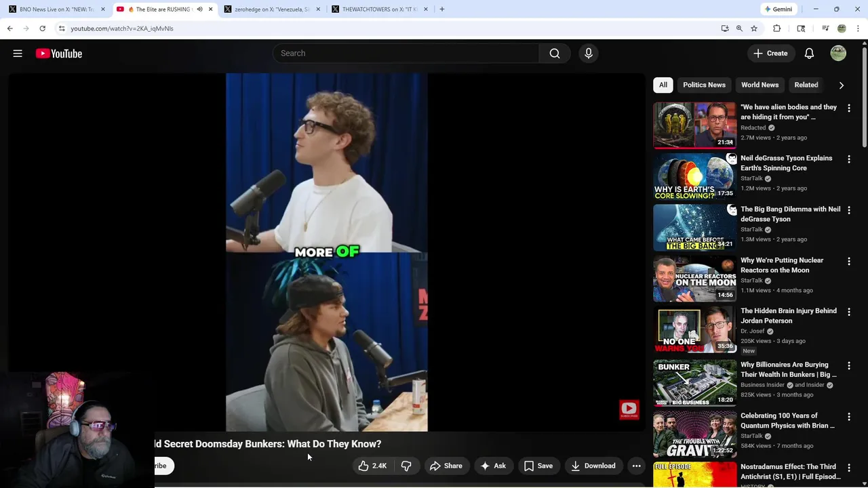Screen dimensions: 868x488
Task: Open options for 'We have alien bodies' video
Action: [848, 108]
